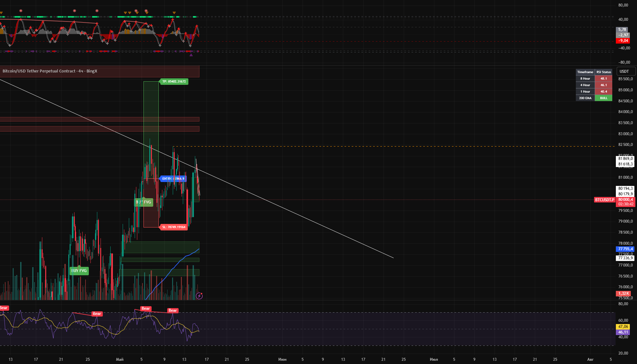Viewport: 637px width, 364px height.
Task: Click the blue 77 755,4 EMA value label
Action: 625,249
